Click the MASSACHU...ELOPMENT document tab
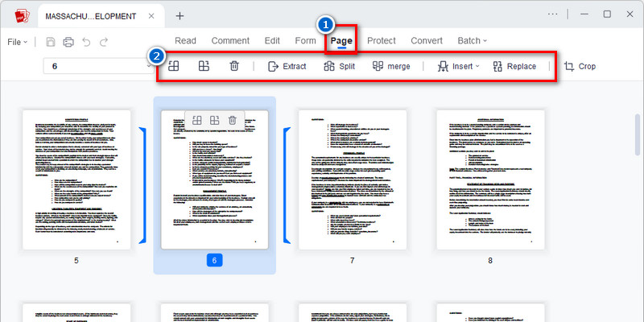Screen dimensions: 644x322 point(101,16)
